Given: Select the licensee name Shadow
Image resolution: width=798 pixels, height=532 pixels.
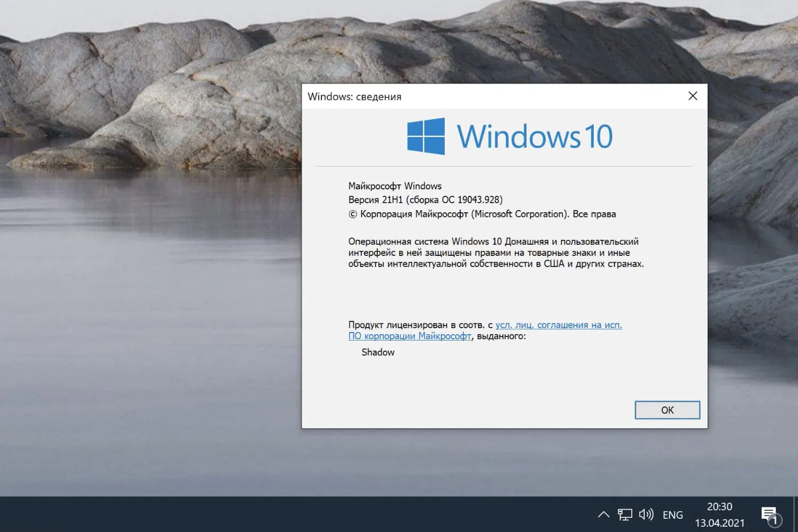Looking at the screenshot, I should pyautogui.click(x=378, y=352).
